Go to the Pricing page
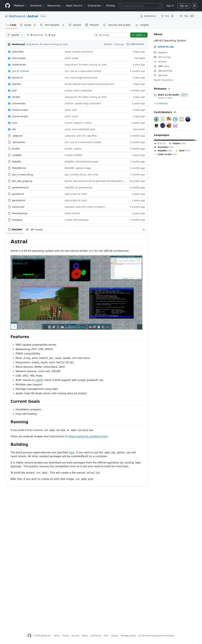Screen dimensions: 202x644 coord(110,6)
